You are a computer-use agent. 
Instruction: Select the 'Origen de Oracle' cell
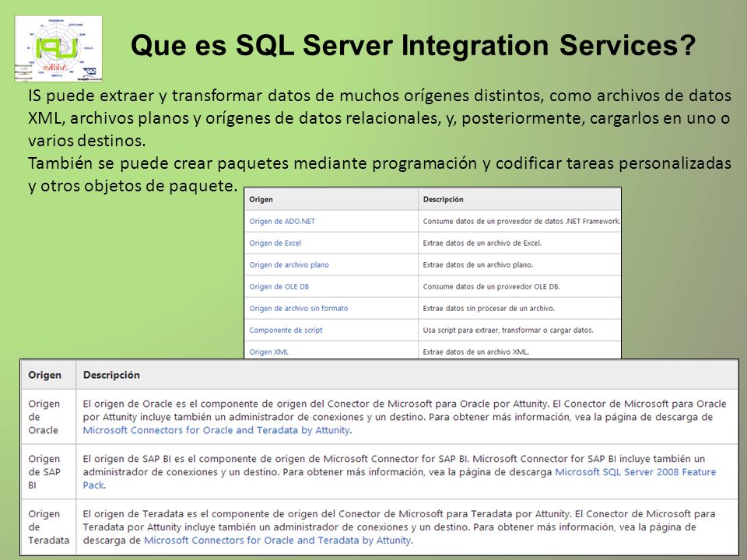coord(48,417)
